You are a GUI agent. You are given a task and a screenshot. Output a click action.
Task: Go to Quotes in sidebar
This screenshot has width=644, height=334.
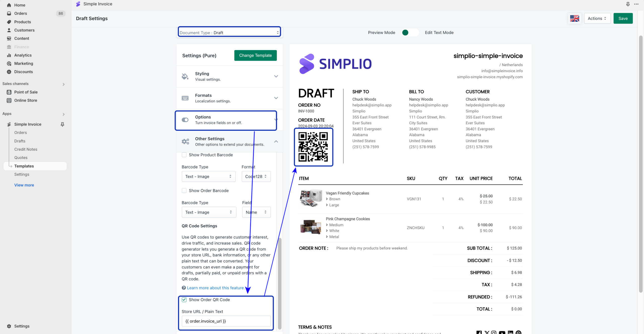(21, 157)
